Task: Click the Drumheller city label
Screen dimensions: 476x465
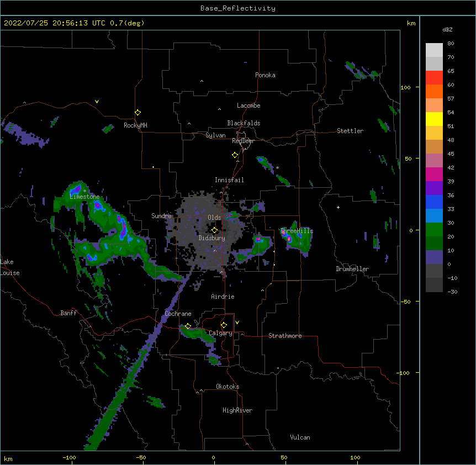Action: coord(352,269)
